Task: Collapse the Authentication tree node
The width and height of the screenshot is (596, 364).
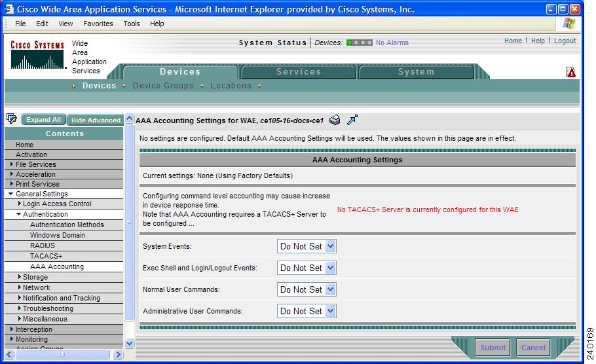Action: tap(18, 214)
